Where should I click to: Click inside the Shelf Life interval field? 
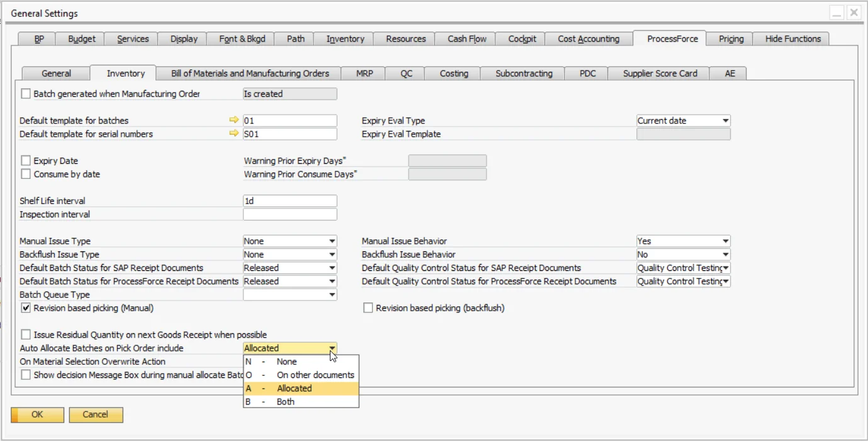290,200
